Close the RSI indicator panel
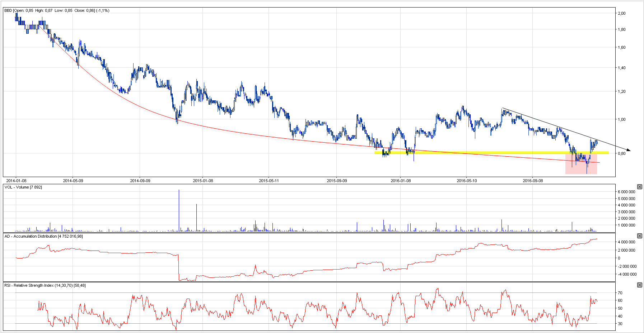This screenshot has width=644, height=333. (639, 285)
